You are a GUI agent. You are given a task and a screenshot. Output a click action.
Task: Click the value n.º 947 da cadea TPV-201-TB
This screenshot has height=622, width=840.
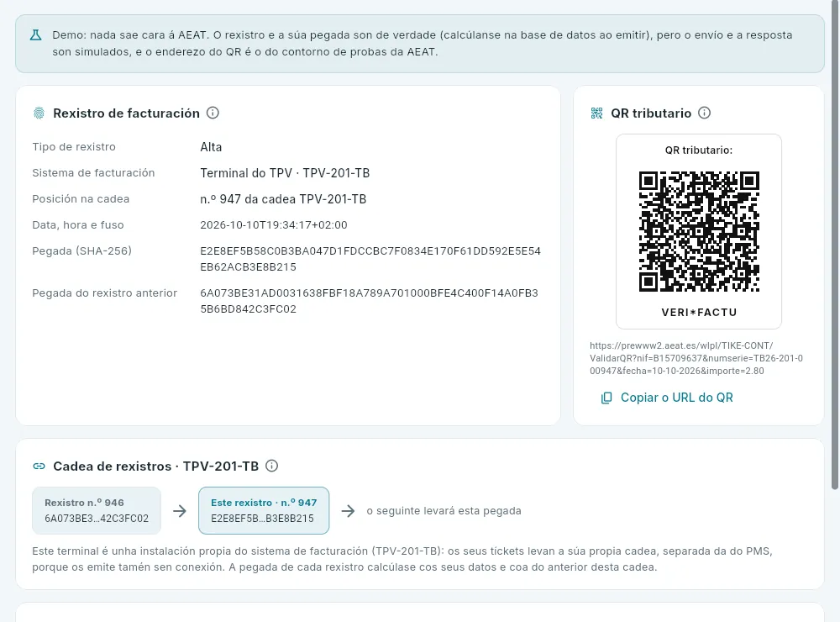tap(283, 199)
